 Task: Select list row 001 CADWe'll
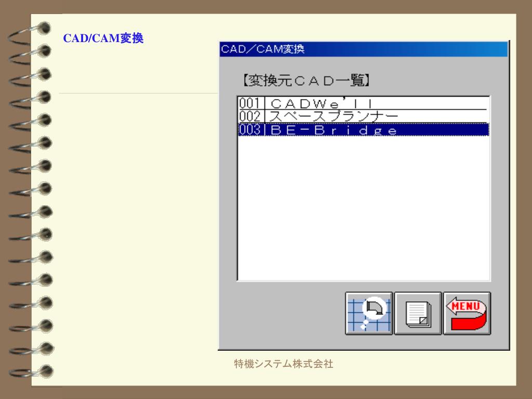[363, 103]
